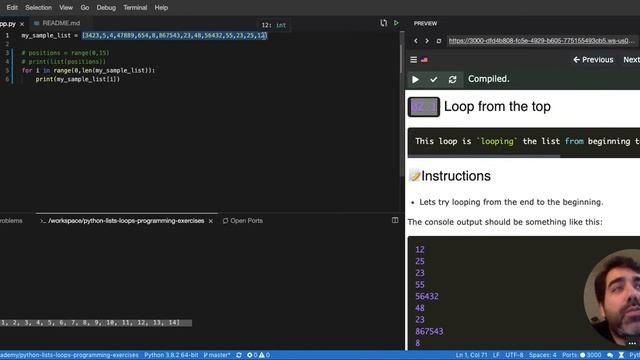Go to the Next exercise
640x360 pixels.
631,60
